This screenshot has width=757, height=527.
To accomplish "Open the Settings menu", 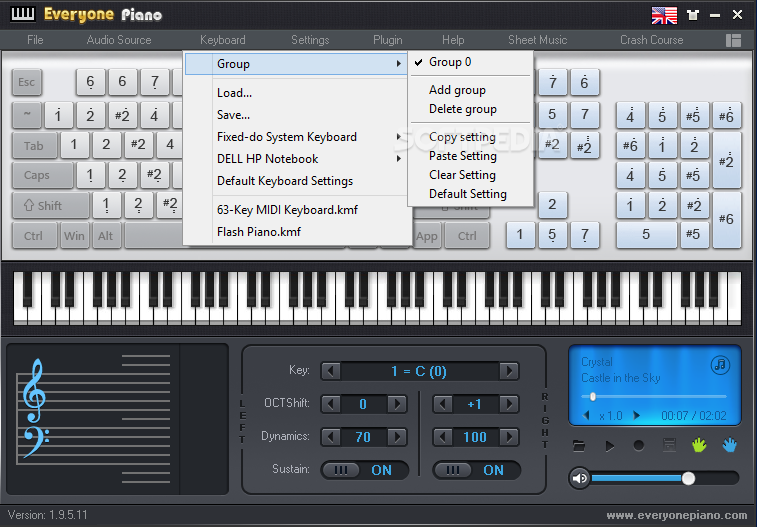I will point(310,40).
